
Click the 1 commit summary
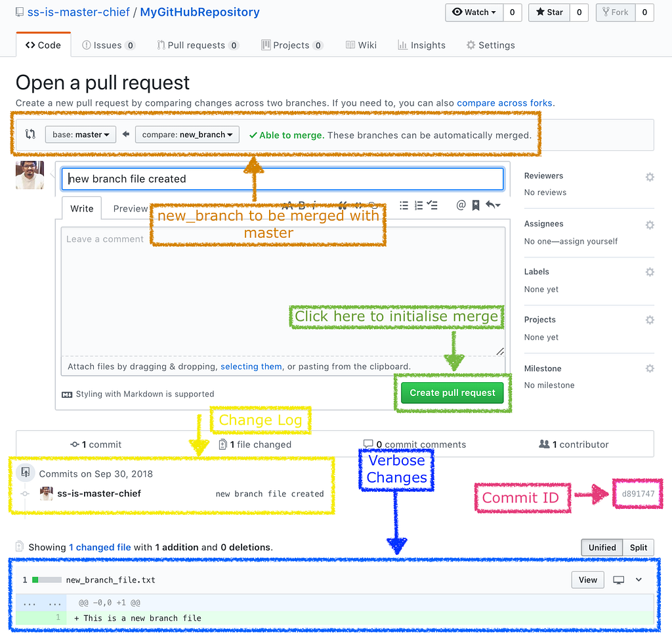coord(96,445)
